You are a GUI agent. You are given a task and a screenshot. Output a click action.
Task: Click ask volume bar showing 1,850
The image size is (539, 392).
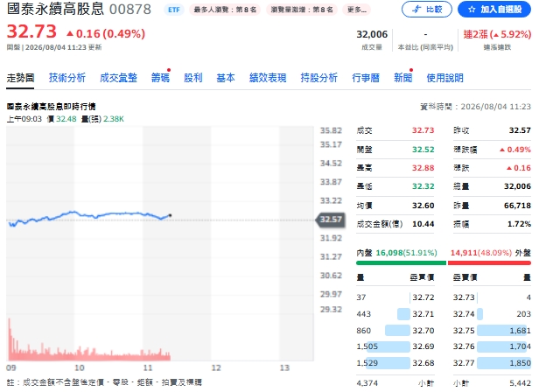(x=504, y=363)
